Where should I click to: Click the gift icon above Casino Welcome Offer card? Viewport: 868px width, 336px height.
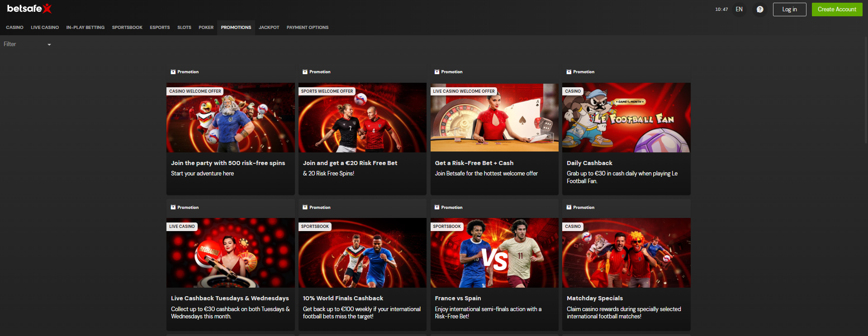(173, 72)
